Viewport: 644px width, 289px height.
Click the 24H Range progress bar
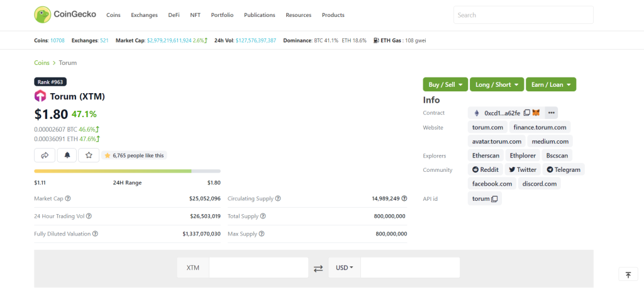click(x=127, y=171)
